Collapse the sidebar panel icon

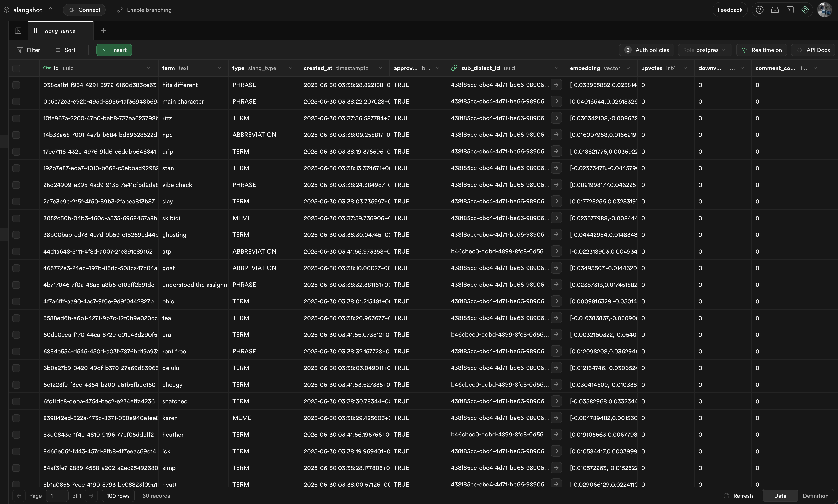18,31
